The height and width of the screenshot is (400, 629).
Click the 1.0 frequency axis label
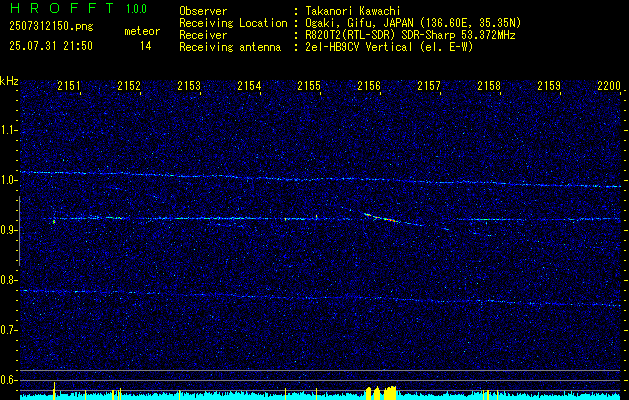pyautogui.click(x=8, y=181)
